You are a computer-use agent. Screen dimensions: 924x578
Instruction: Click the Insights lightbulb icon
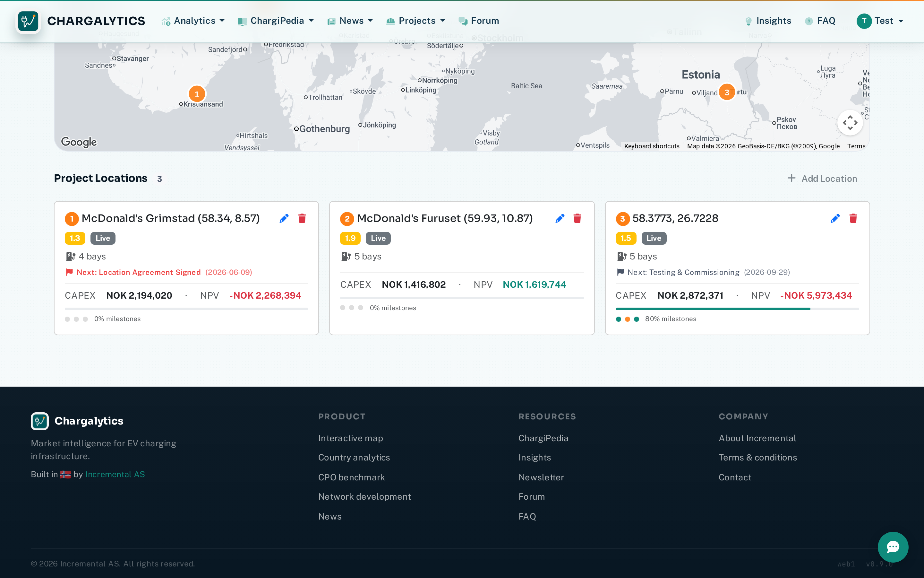pyautogui.click(x=749, y=22)
